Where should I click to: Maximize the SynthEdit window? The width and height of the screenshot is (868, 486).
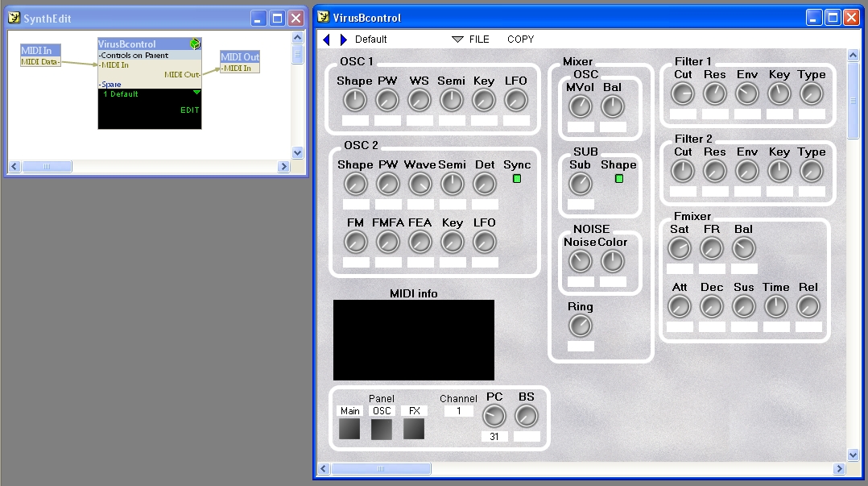[277, 19]
